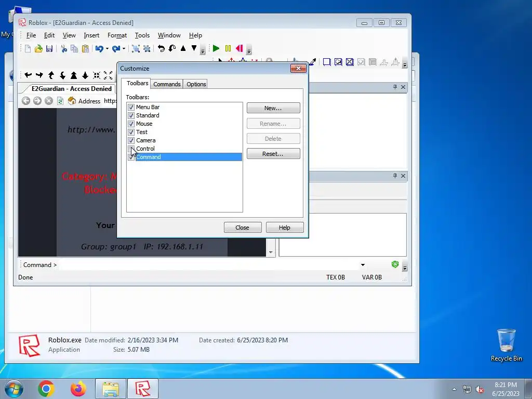Open Help from the Customize dialog

285,228
